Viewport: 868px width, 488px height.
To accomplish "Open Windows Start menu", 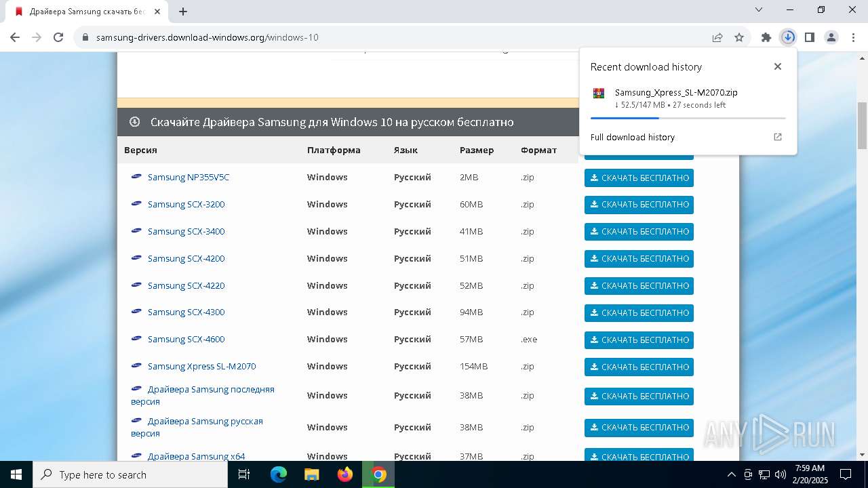I will point(16,474).
